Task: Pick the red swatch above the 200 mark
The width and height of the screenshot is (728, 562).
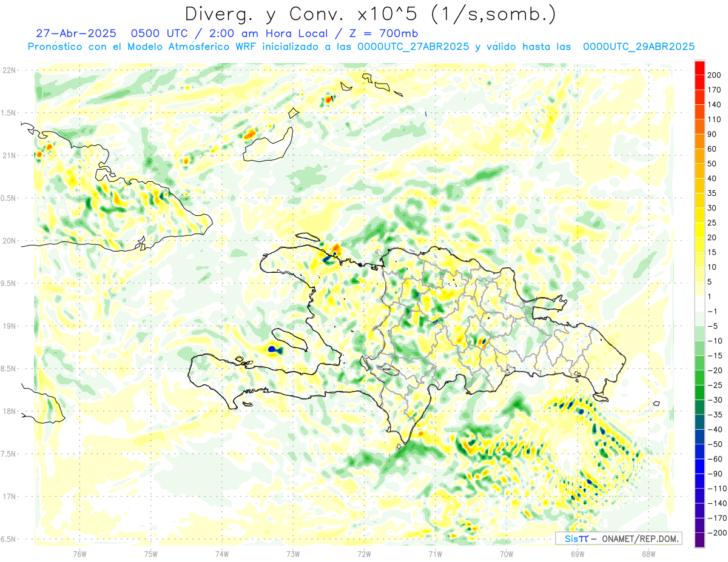Action: pos(699,68)
